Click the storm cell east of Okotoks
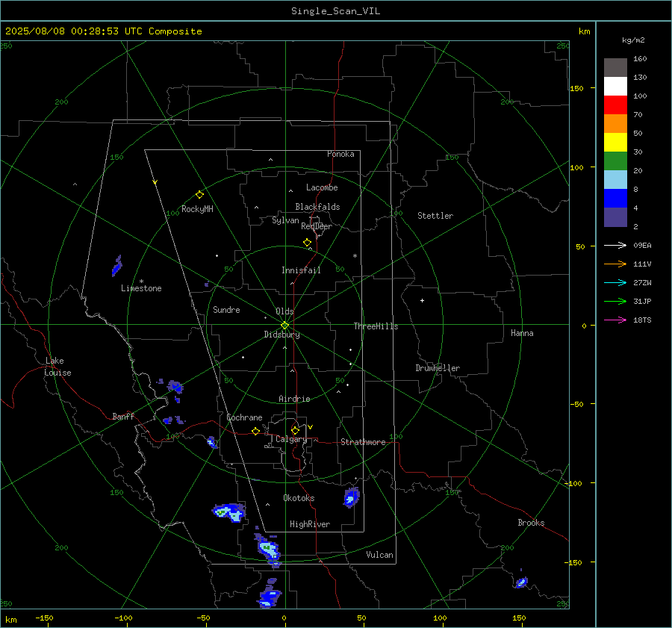The width and height of the screenshot is (672, 628). point(351,497)
